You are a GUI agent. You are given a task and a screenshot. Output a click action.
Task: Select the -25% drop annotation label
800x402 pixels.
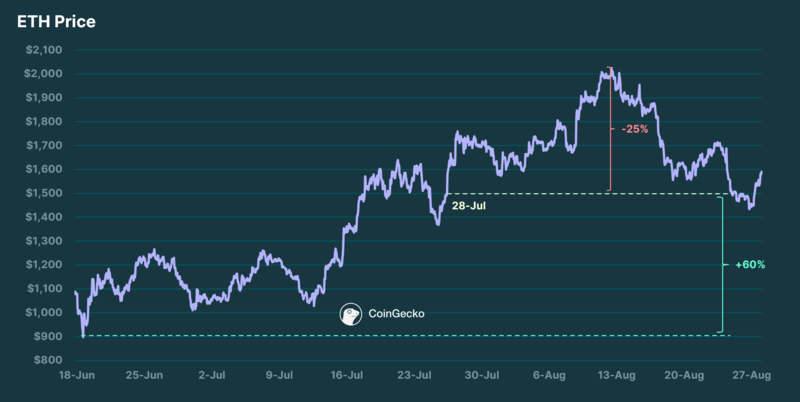click(x=634, y=130)
